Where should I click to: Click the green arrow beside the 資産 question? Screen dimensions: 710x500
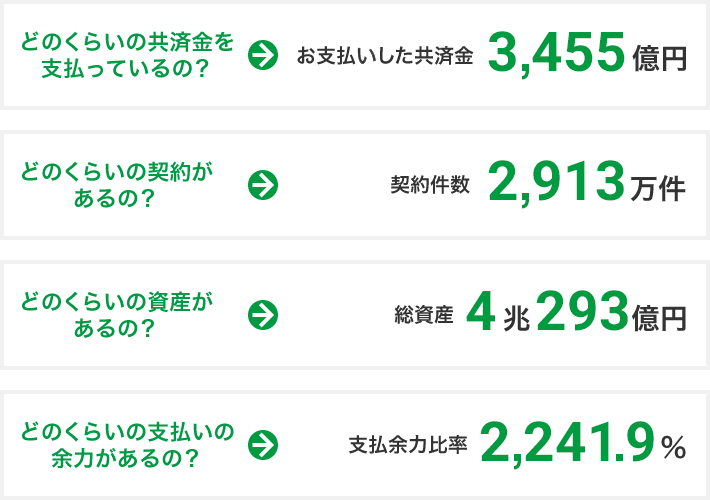262,314
